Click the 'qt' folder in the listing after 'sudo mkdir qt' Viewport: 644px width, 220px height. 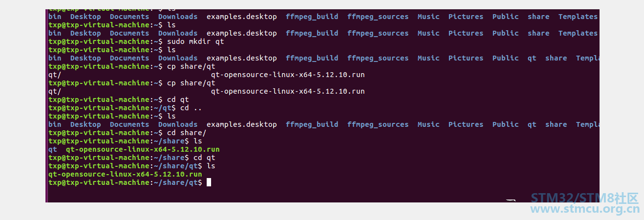coord(532,58)
